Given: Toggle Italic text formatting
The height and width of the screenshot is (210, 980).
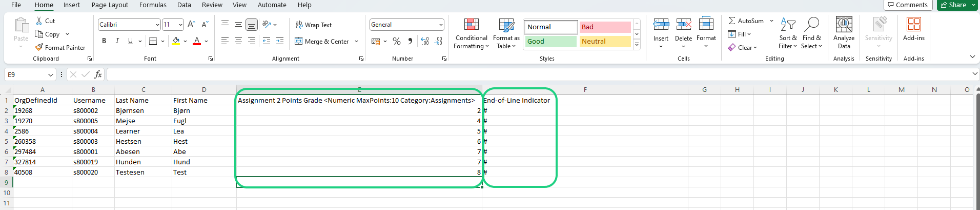Looking at the screenshot, I should point(117,41).
